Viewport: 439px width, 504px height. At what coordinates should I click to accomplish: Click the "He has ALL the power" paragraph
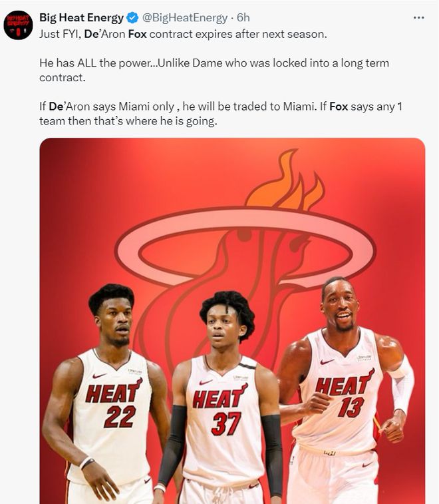[x=214, y=70]
